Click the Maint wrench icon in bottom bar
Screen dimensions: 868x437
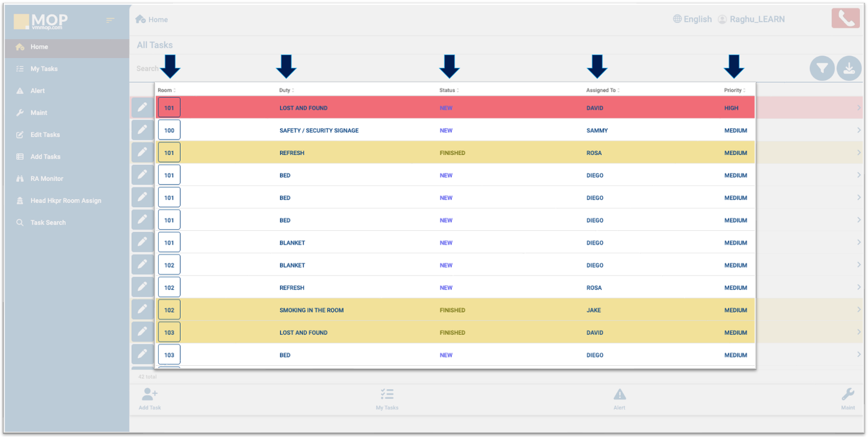point(848,395)
